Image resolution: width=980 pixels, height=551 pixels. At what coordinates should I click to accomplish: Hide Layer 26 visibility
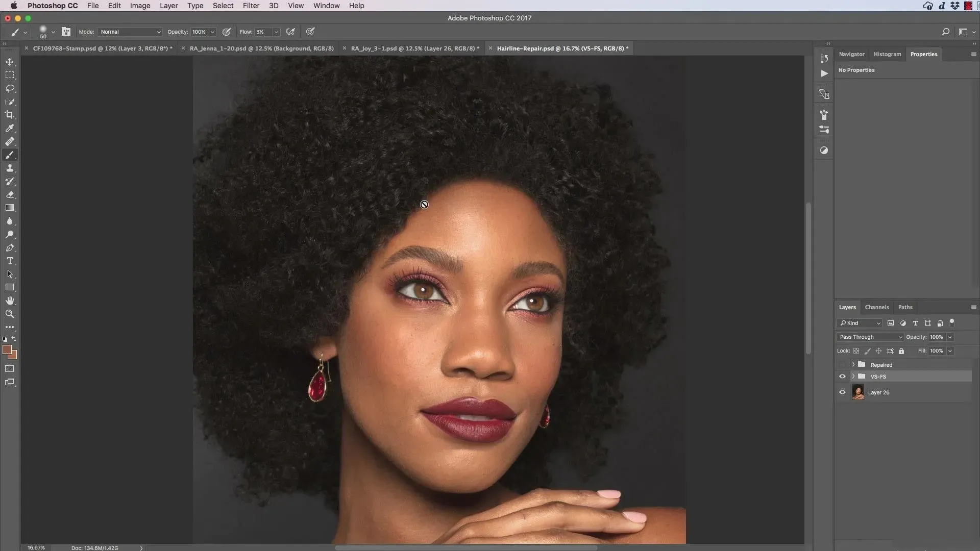pyautogui.click(x=842, y=392)
